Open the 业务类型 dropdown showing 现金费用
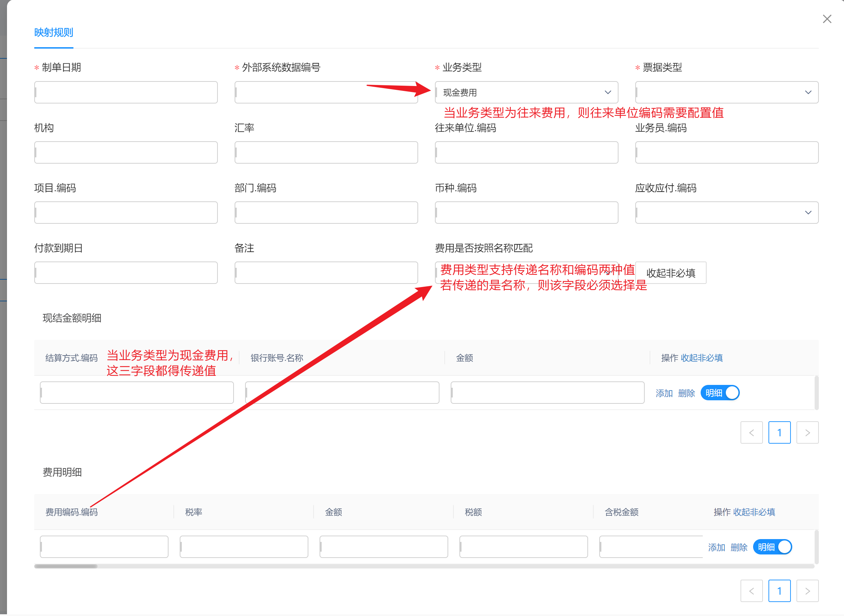The height and width of the screenshot is (616, 844). click(526, 92)
